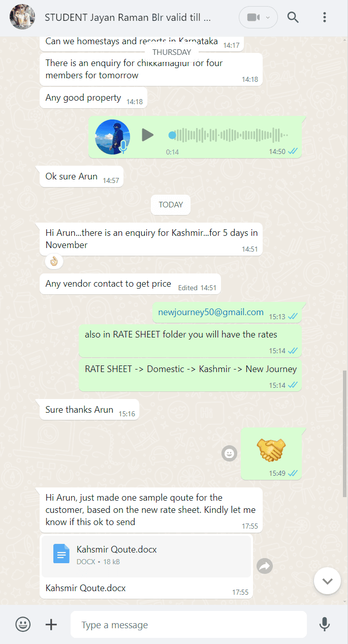Click the microphone record voice button
This screenshot has width=348, height=644.
point(325,624)
